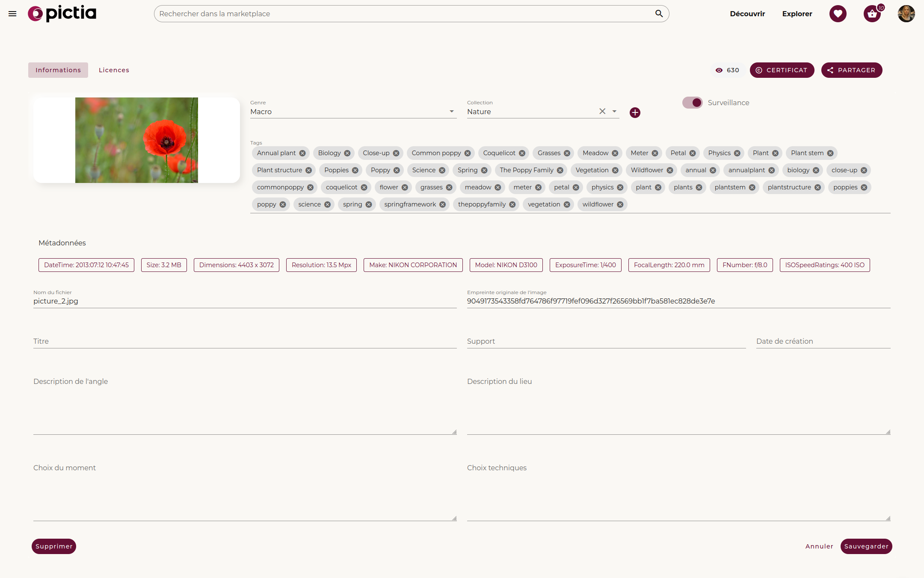The height and width of the screenshot is (578, 924).
Task: Toggle the Surveillance switch off
Action: pyautogui.click(x=692, y=103)
